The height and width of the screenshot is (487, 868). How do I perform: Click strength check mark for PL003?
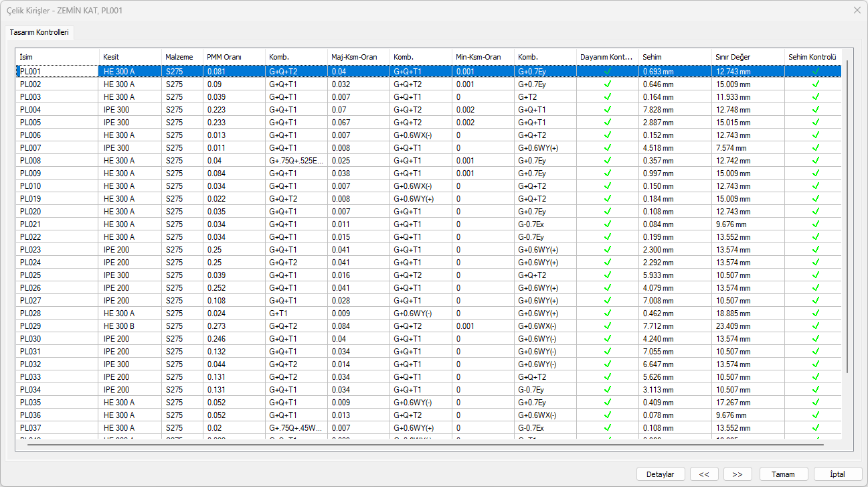click(608, 96)
